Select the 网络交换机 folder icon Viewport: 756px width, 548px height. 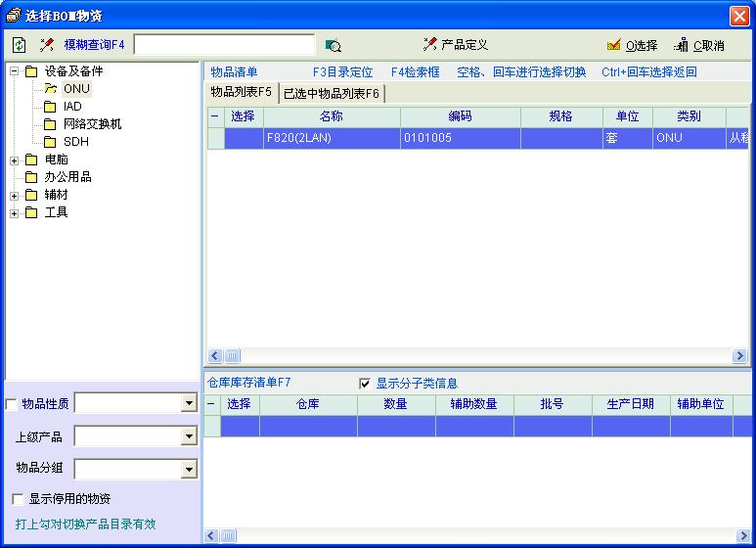tap(50, 124)
